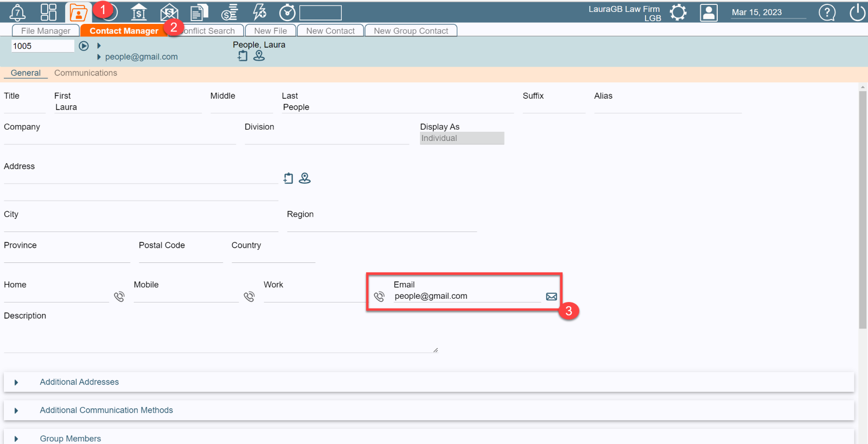Click the Description text area
This screenshot has width=868, height=444.
[x=221, y=337]
